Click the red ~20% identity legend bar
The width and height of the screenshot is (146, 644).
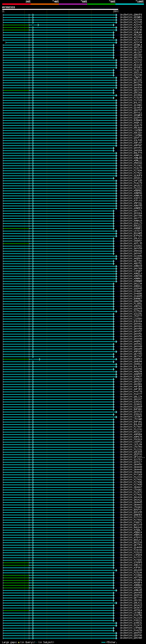16,4
